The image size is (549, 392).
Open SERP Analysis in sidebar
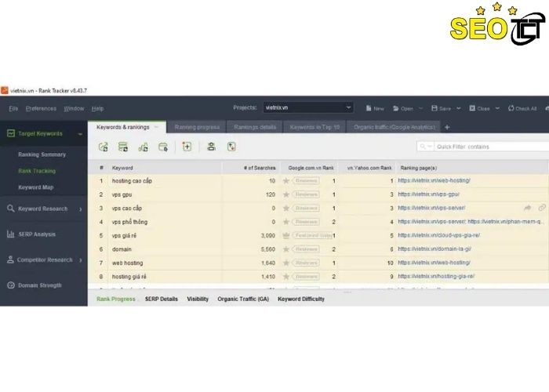point(37,234)
